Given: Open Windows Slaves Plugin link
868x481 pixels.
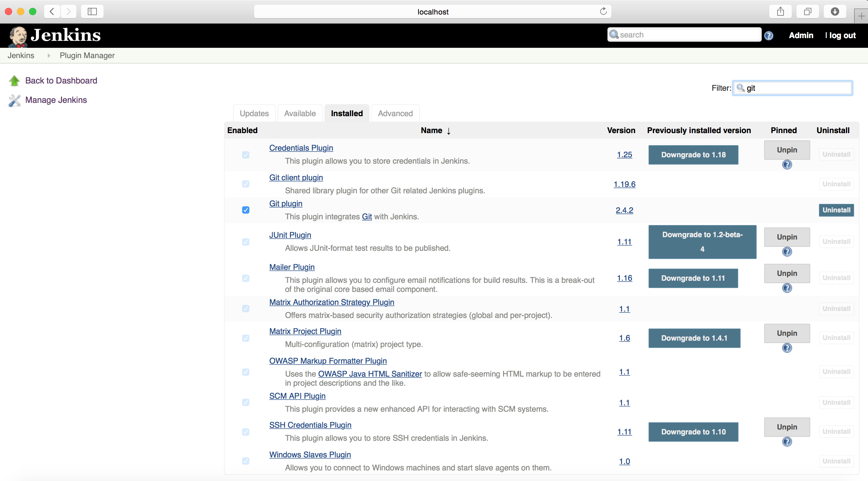Looking at the screenshot, I should [x=310, y=455].
